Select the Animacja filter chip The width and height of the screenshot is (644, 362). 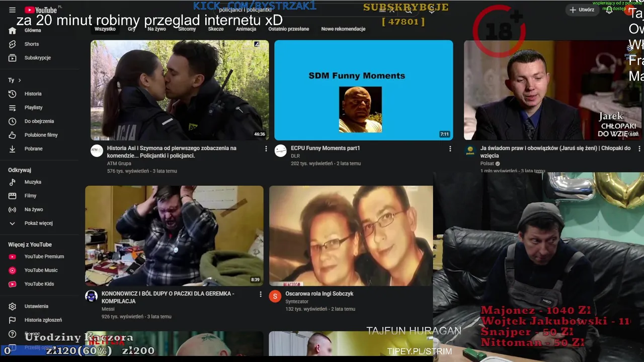point(246,29)
